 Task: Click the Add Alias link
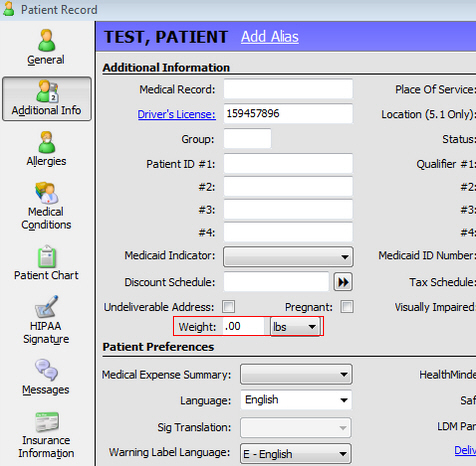[270, 37]
